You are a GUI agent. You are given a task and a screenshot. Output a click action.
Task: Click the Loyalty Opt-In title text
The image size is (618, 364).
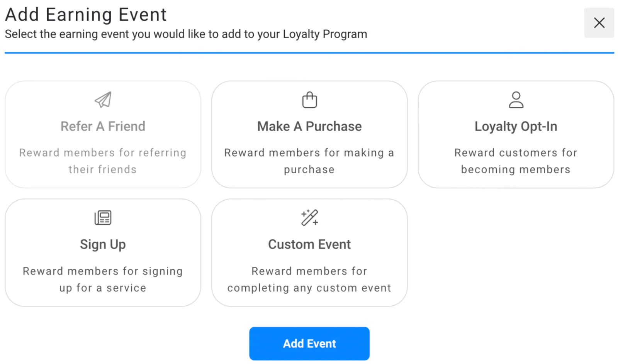516,126
